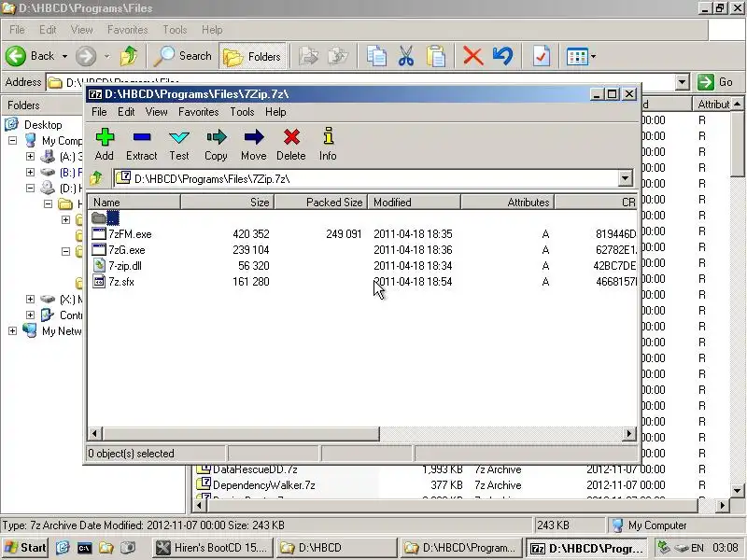Click the scissors Cut icon
This screenshot has height=560, width=747.
[406, 56]
